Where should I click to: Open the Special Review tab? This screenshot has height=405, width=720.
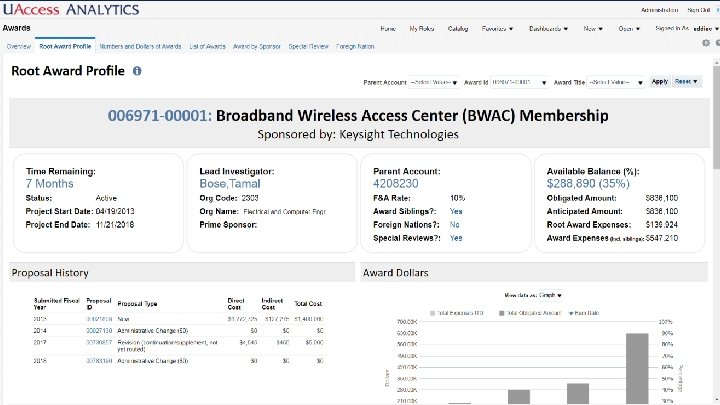click(309, 46)
